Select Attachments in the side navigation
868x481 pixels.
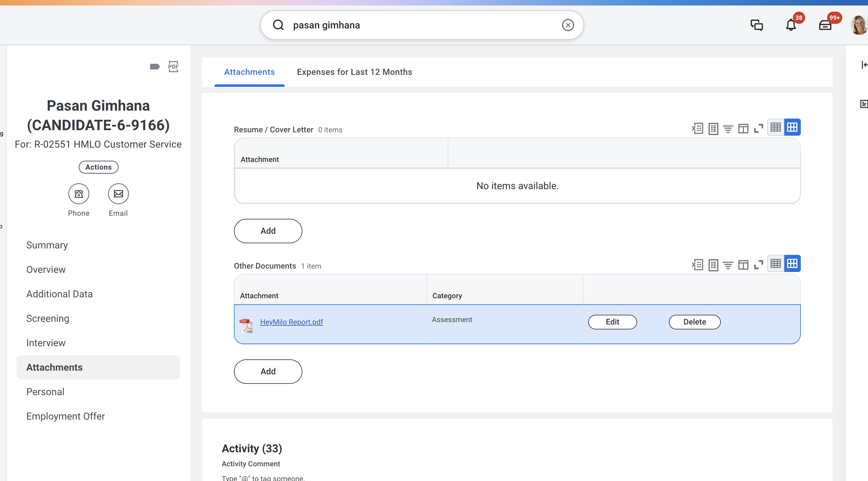point(98,367)
